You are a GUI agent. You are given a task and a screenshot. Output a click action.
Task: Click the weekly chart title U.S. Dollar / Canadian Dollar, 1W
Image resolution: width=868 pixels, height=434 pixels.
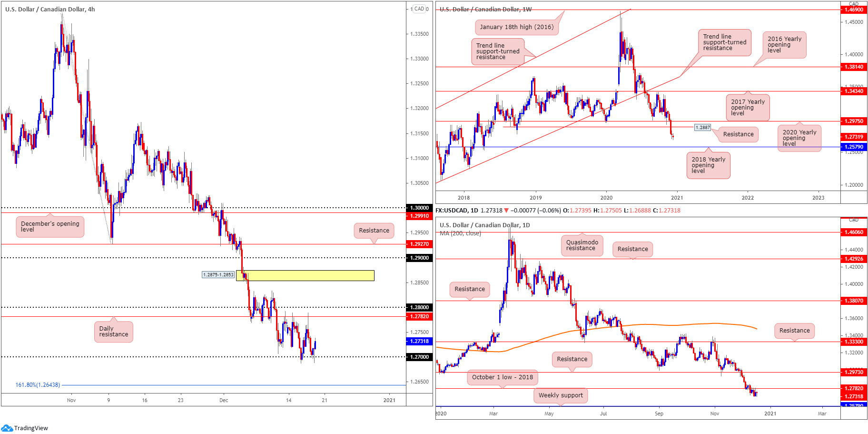[485, 9]
